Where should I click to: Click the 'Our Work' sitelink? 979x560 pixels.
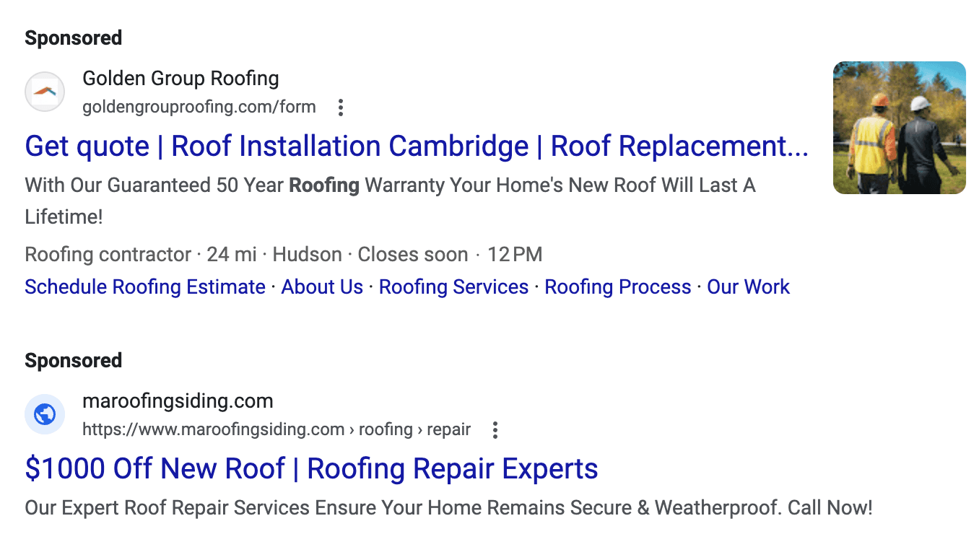point(748,286)
